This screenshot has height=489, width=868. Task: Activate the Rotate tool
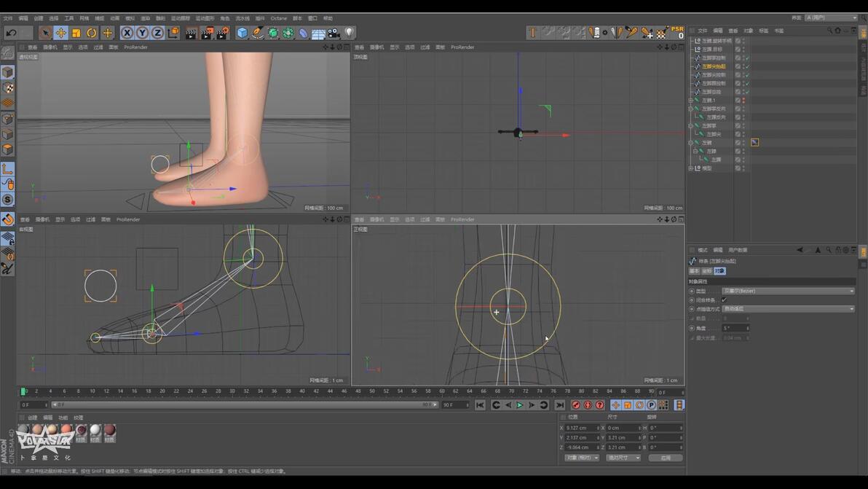92,33
